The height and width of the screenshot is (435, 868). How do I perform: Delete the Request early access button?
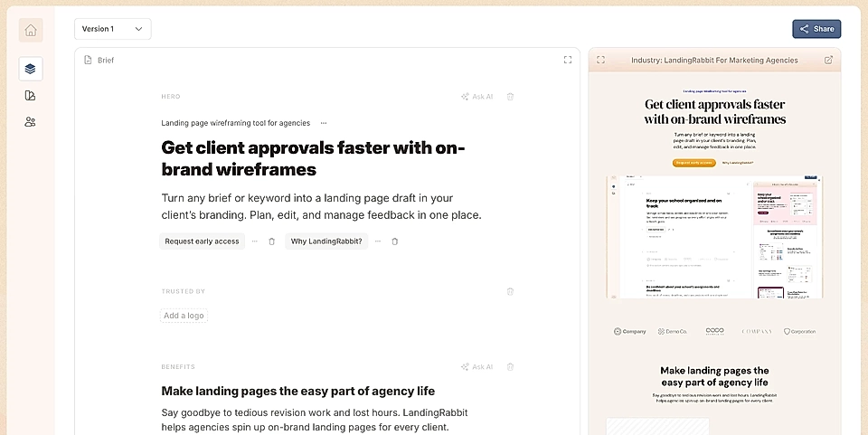click(x=272, y=241)
